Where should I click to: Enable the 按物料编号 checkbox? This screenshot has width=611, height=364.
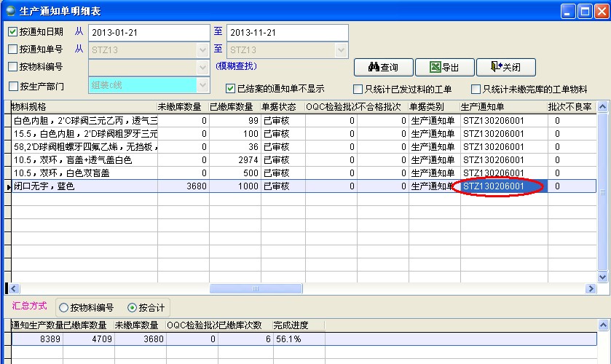pyautogui.click(x=13, y=67)
